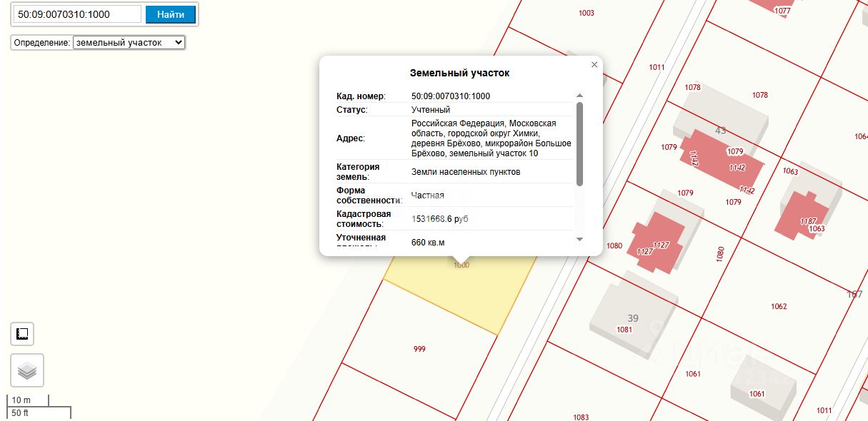
Task: Select parcel 1062 on the map
Action: click(779, 306)
